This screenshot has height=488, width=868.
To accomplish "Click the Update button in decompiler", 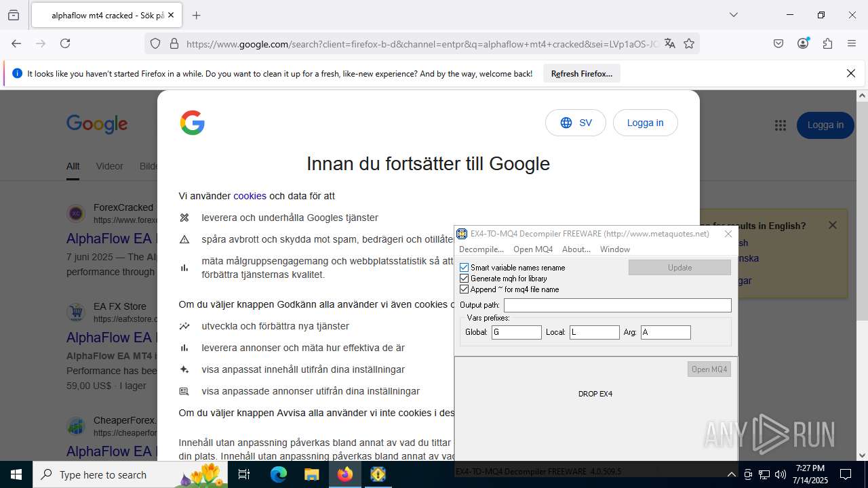I will coord(679,268).
